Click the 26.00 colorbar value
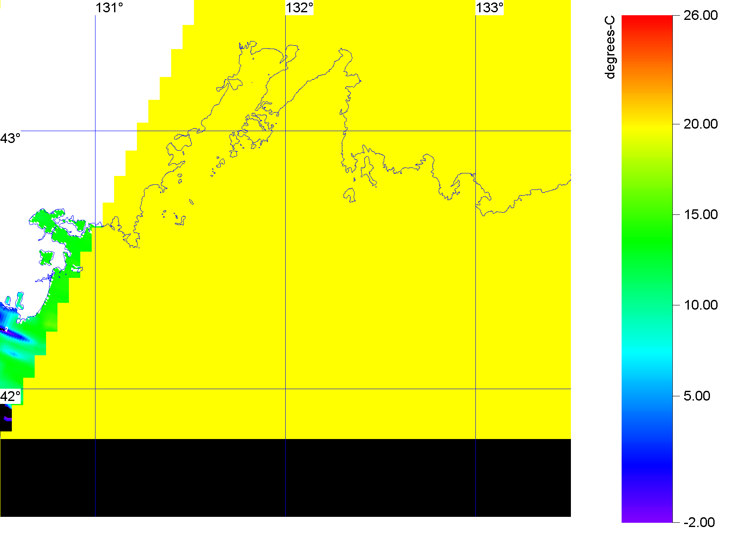756x538 pixels. (x=700, y=15)
